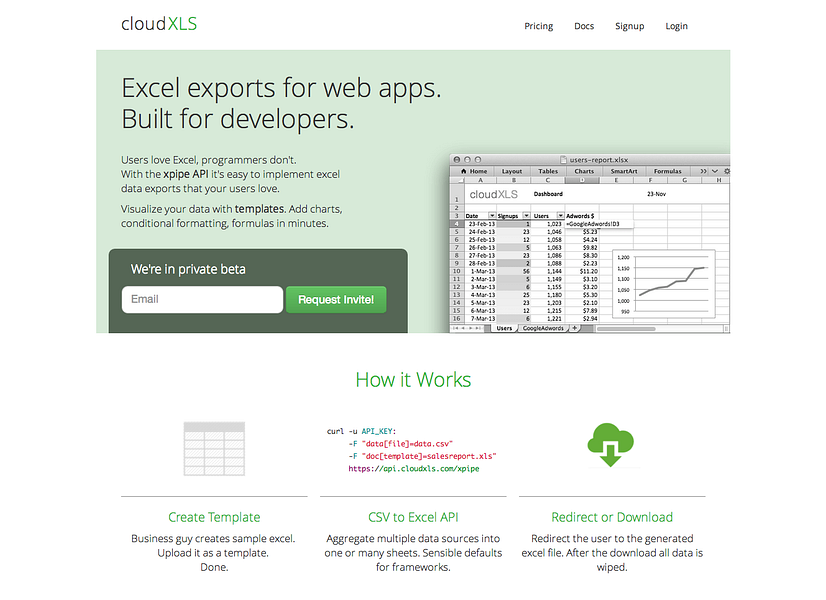Click the spreadsheet template icon above Create Template

tap(214, 448)
